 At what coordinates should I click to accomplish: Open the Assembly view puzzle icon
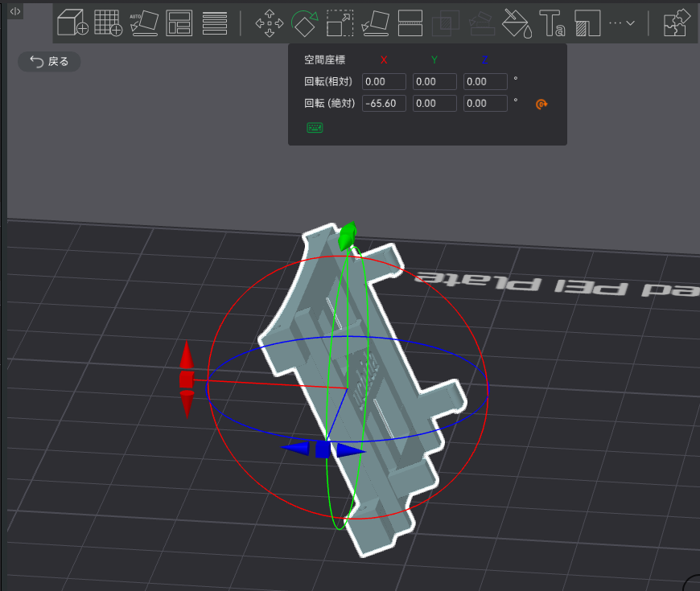coord(675,23)
